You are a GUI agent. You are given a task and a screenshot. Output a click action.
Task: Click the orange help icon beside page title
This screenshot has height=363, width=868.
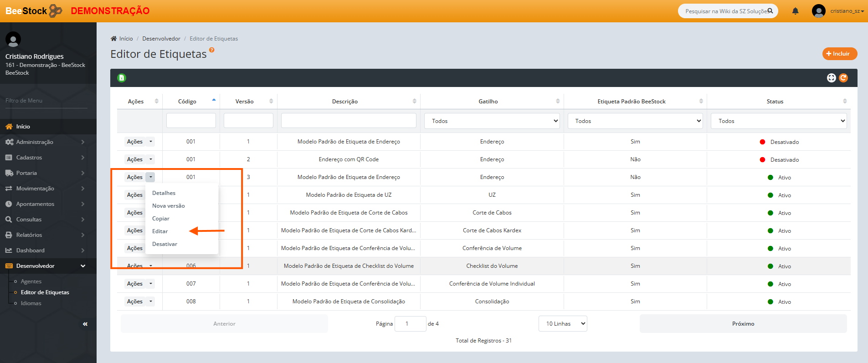pos(211,50)
